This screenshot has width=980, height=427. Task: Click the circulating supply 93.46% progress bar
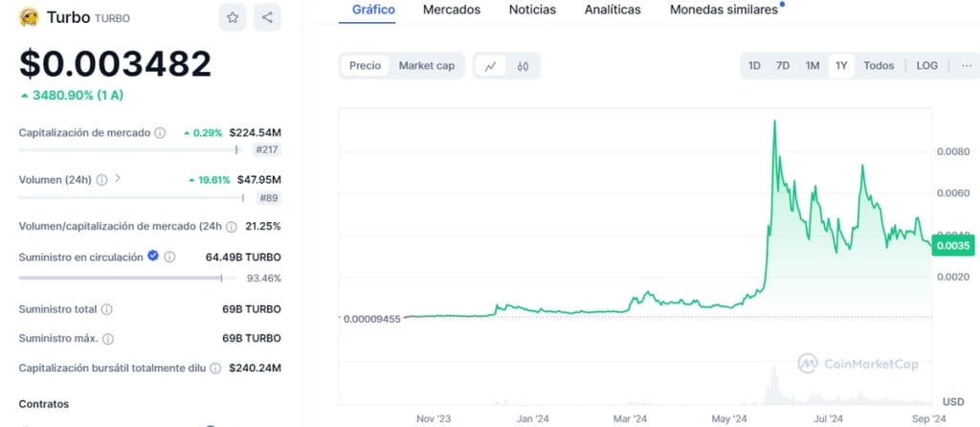pyautogui.click(x=127, y=278)
